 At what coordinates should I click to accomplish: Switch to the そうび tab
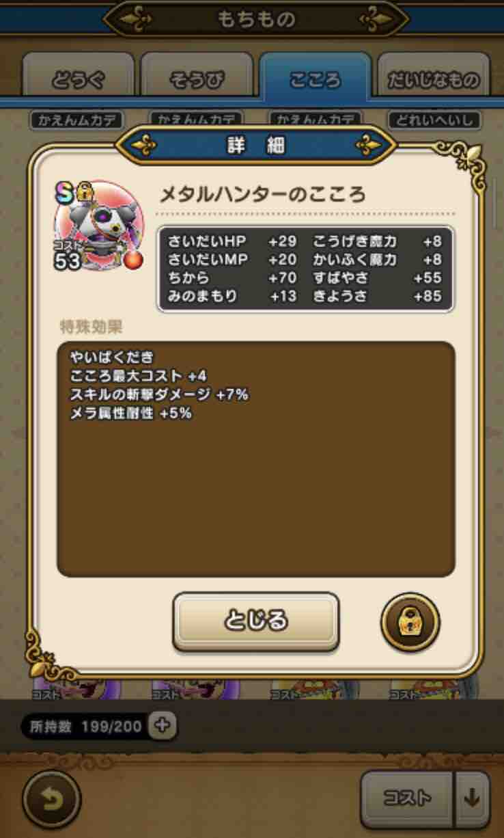(x=197, y=80)
